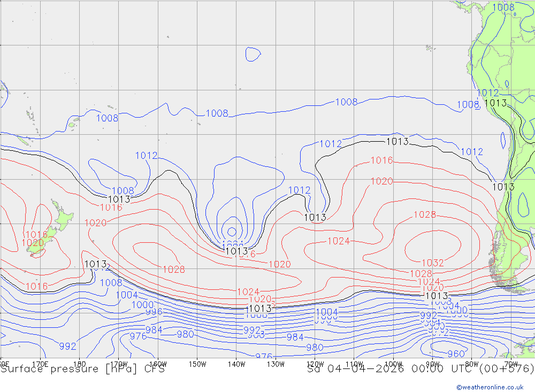Click the 1012 label off the Peru coast
Screen dimensions: 535x392
tap(487, 93)
